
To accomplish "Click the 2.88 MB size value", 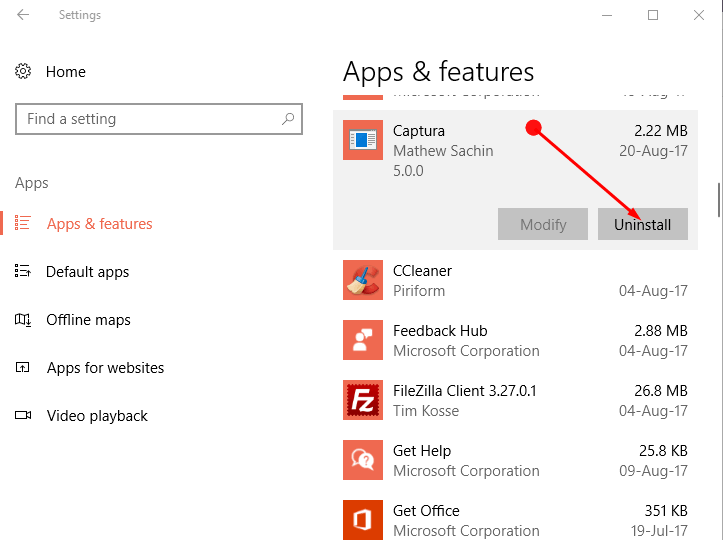I will (x=661, y=331).
